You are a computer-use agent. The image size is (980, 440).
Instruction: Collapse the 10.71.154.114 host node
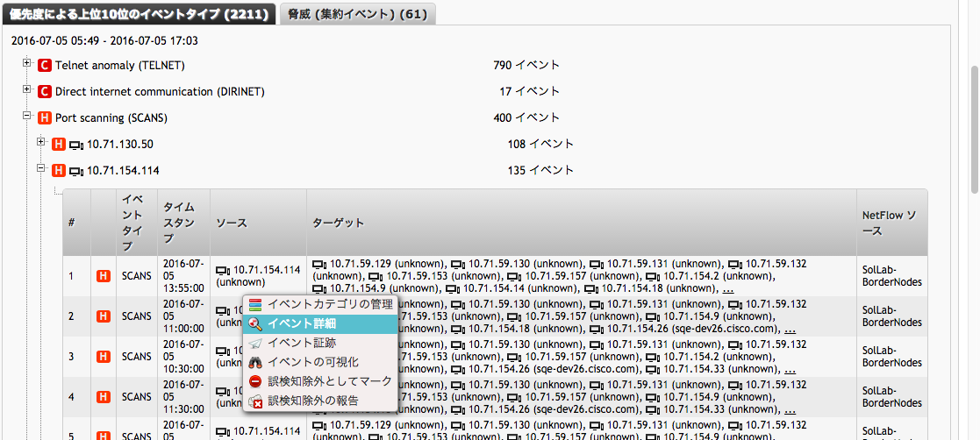pos(41,169)
